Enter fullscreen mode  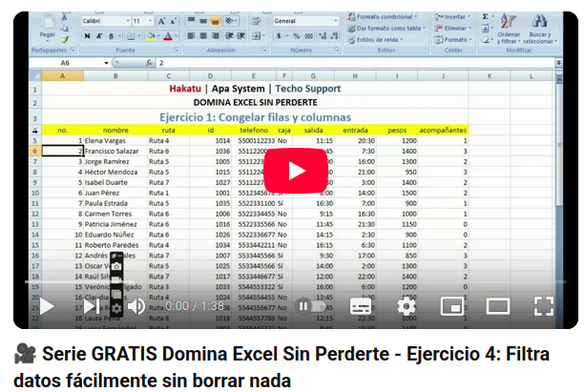[x=543, y=306]
